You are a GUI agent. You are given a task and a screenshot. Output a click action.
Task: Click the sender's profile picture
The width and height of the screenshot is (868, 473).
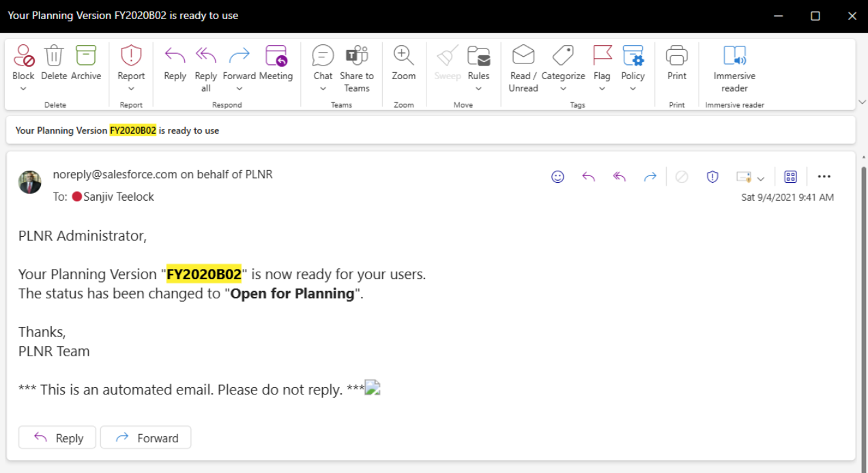click(x=30, y=182)
